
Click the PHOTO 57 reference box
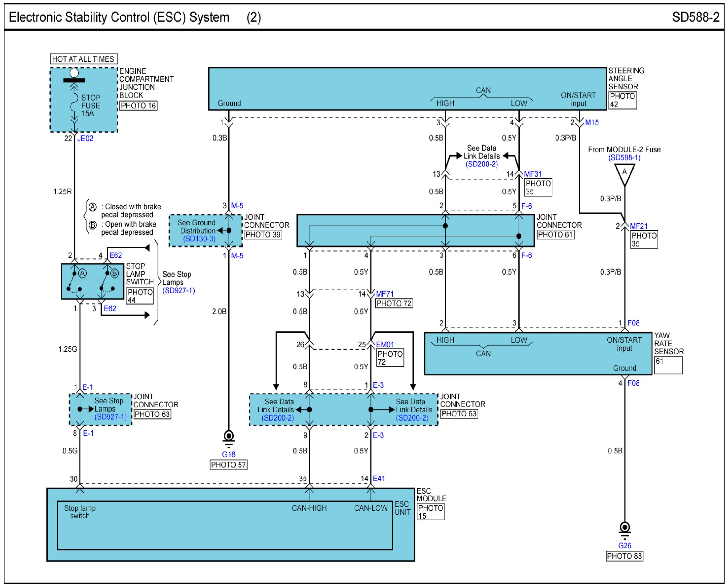(228, 465)
